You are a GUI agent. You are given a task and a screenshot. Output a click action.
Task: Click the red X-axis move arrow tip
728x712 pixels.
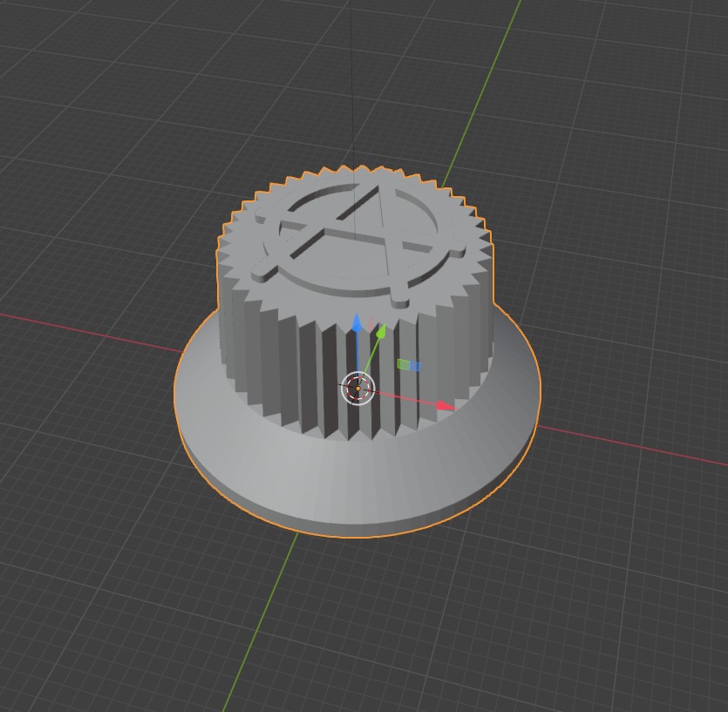(446, 406)
